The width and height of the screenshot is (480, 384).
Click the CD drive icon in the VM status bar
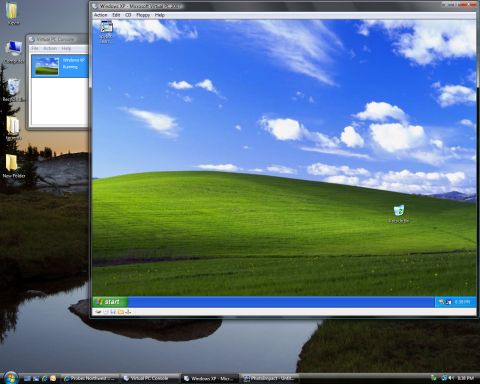pyautogui.click(x=106, y=312)
